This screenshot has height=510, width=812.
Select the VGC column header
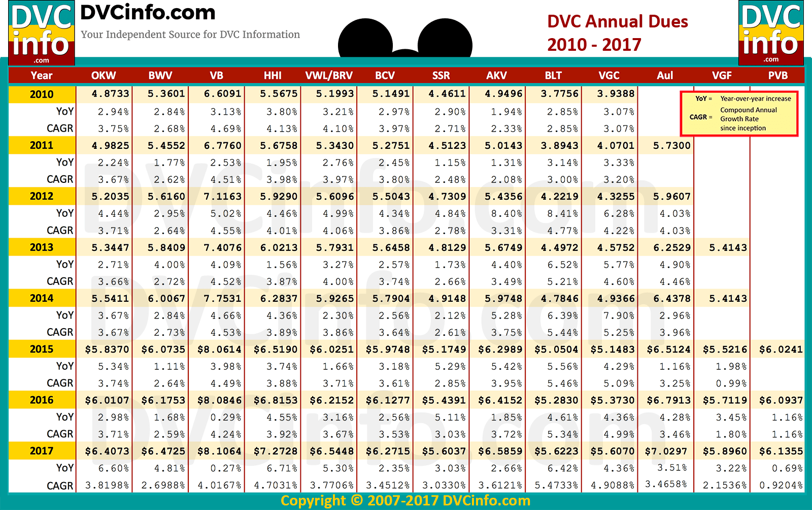click(609, 76)
